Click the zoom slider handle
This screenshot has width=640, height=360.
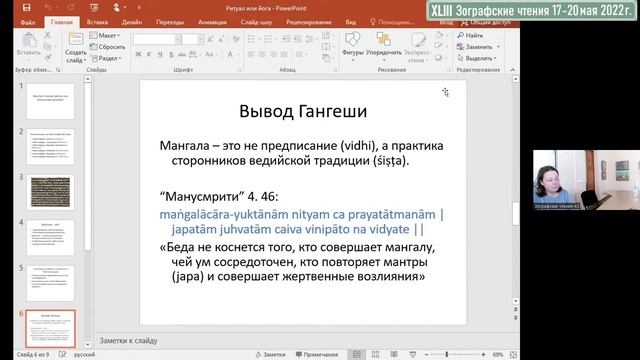[x=447, y=354]
